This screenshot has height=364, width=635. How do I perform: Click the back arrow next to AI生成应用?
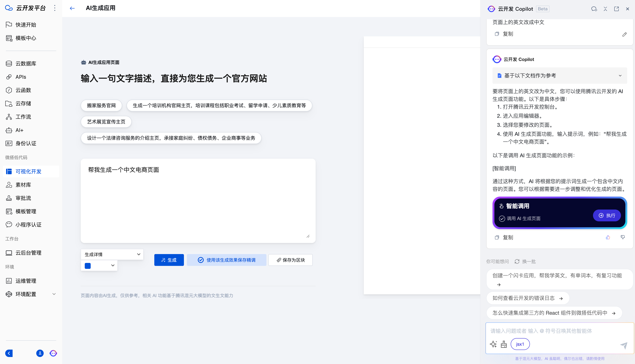click(72, 8)
